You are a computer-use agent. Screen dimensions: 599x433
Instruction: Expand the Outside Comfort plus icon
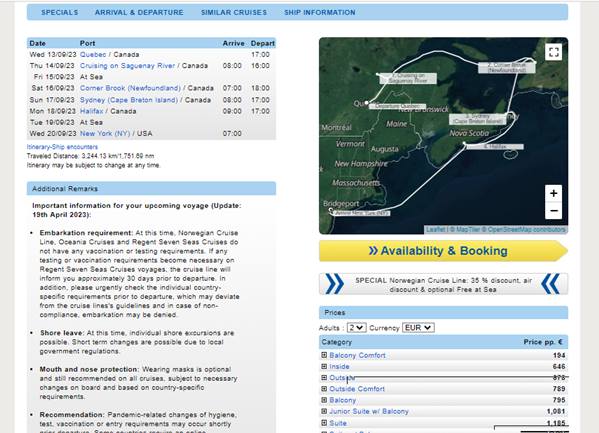324,389
